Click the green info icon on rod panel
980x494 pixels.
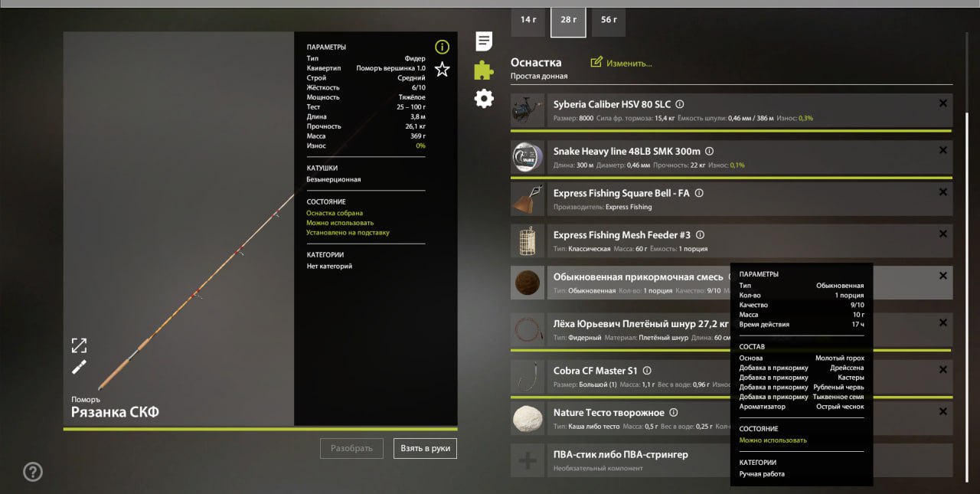(442, 47)
